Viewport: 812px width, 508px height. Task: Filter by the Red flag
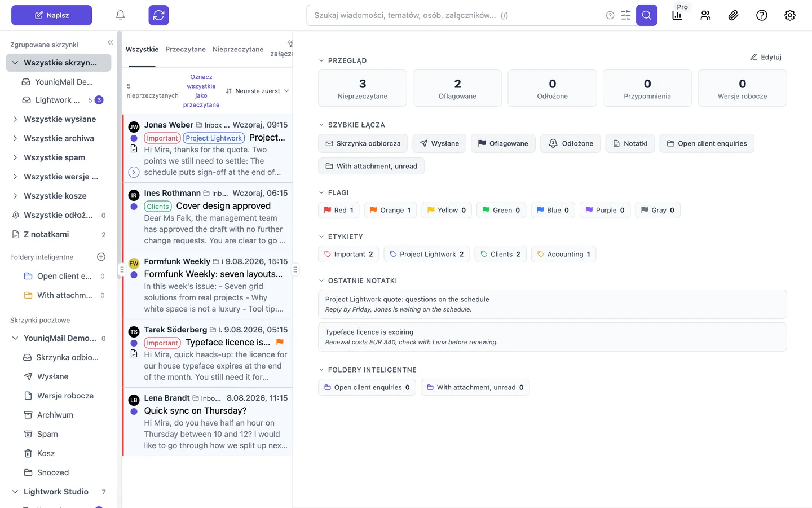tap(338, 210)
